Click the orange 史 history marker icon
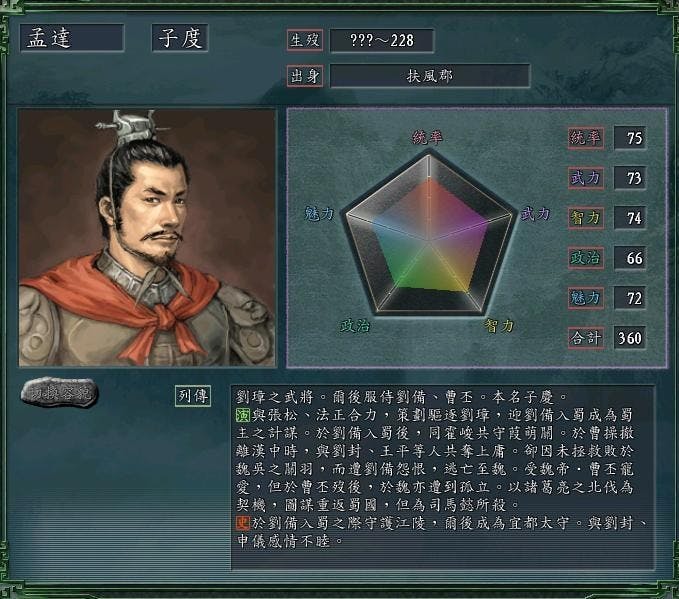Viewport: 679px width, 599px height. [x=243, y=523]
